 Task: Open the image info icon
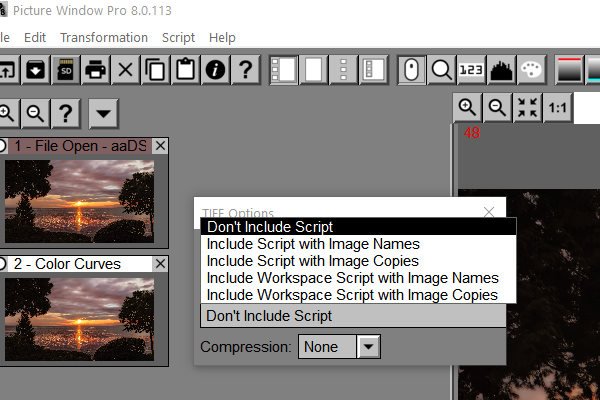tap(215, 70)
